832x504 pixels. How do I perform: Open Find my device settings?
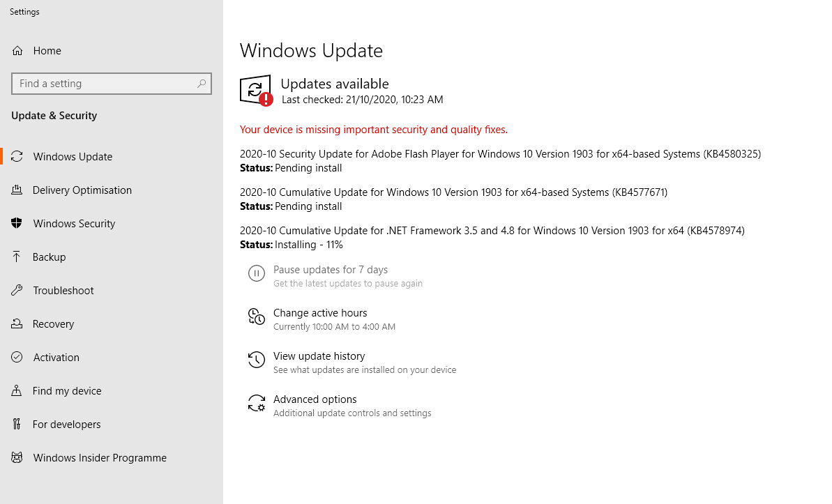pyautogui.click(x=67, y=390)
